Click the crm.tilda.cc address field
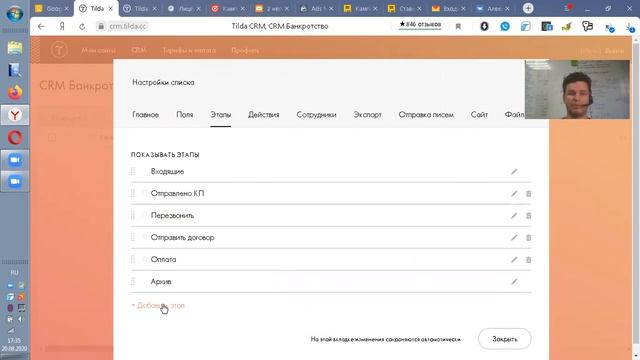This screenshot has width=640, height=360. click(x=127, y=27)
